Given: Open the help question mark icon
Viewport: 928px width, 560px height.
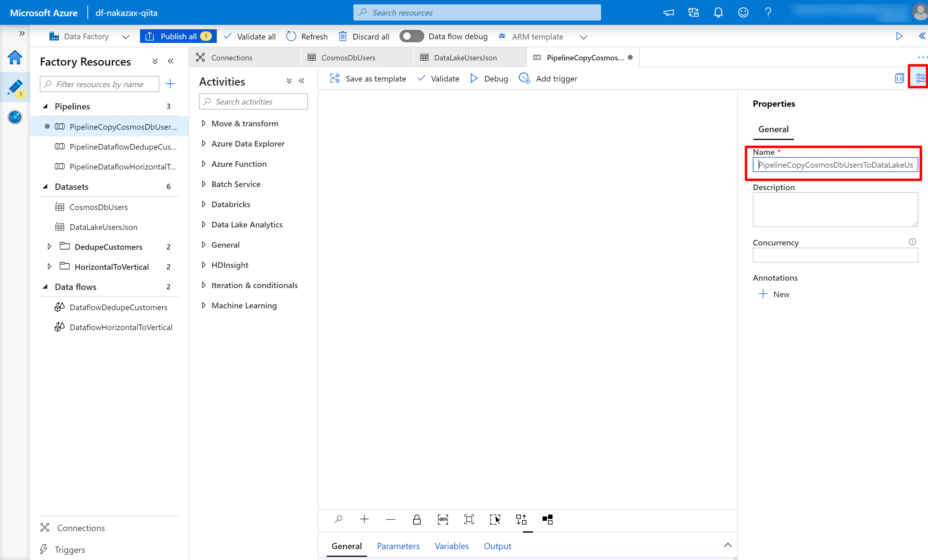Looking at the screenshot, I should click(768, 13).
